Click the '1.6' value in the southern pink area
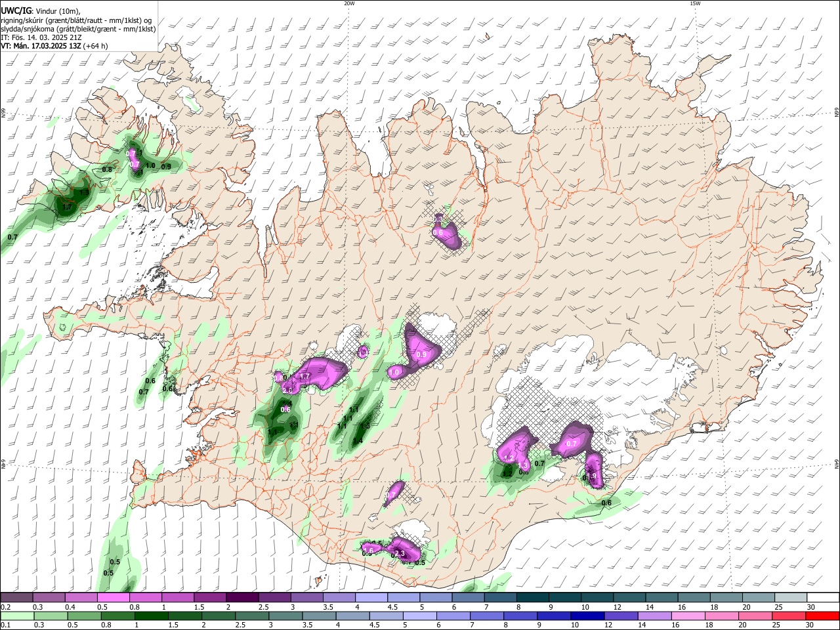The height and width of the screenshot is (630, 840). 367,550
